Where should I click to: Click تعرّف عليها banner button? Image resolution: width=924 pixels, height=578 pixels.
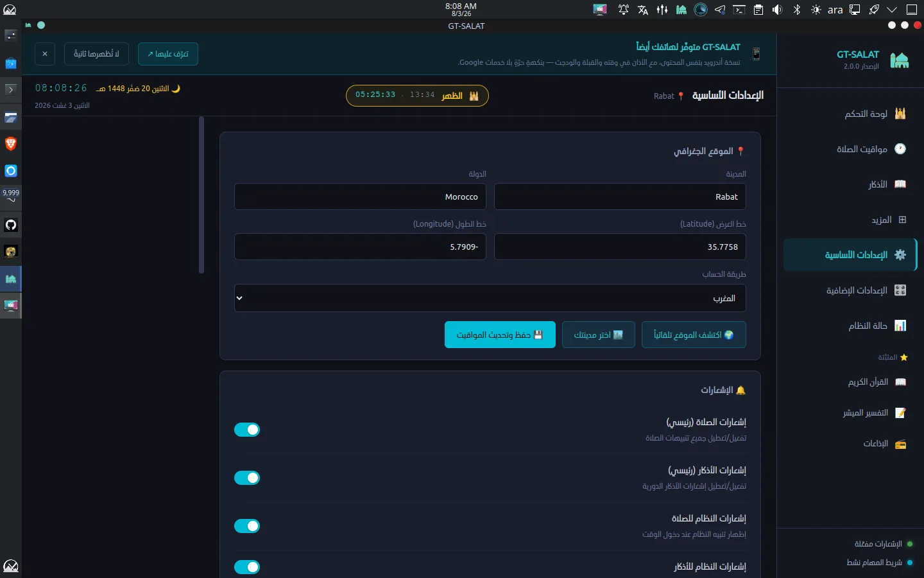(168, 54)
